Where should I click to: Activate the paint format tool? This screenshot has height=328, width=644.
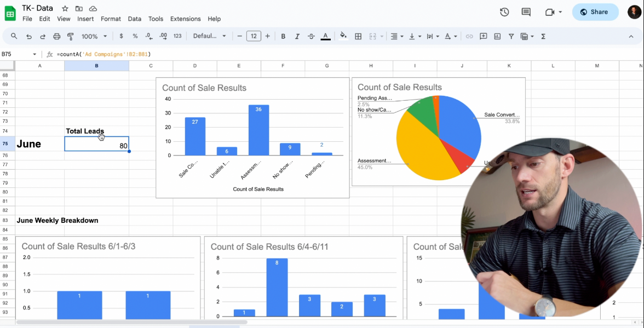(x=70, y=36)
